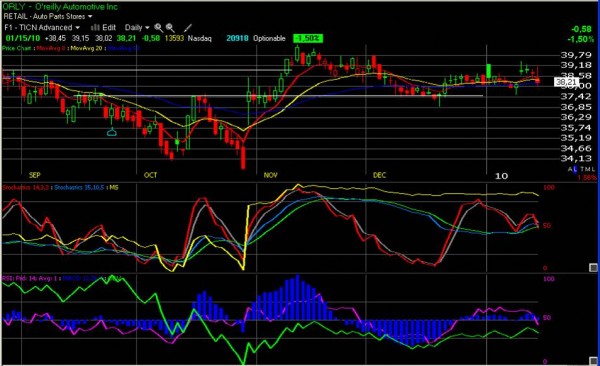Click the -0,58 change in the header row
This screenshot has width=600, height=366.
pyautogui.click(x=151, y=38)
